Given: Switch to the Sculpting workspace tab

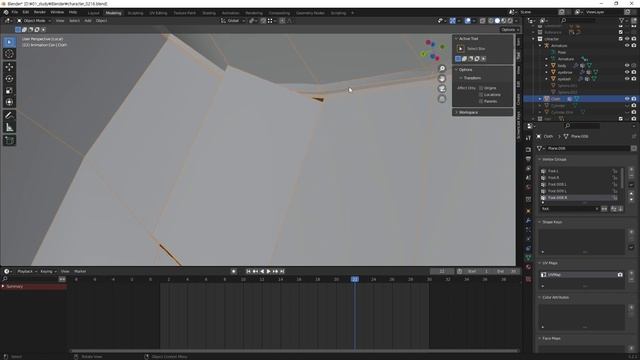Looking at the screenshot, I should (136, 13).
